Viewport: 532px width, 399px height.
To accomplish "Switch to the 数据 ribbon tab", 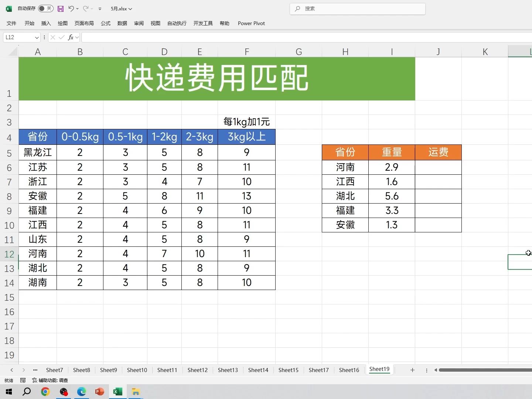I will click(x=122, y=23).
